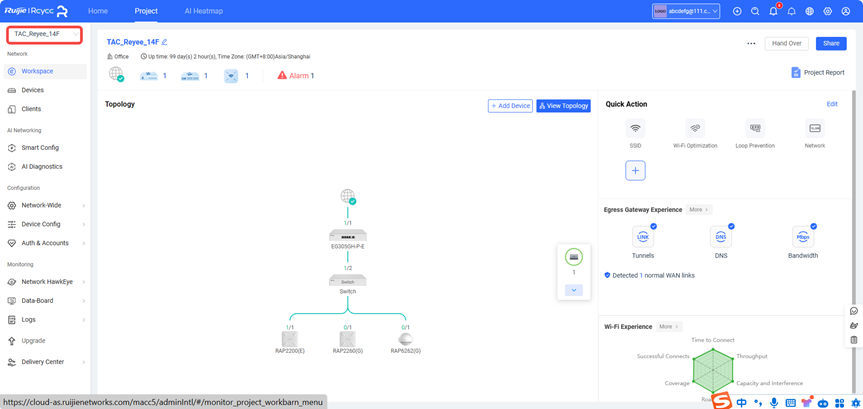This screenshot has height=409, width=863.
Task: Click the Wi-Fi Experience radar chart
Action: [x=713, y=370]
